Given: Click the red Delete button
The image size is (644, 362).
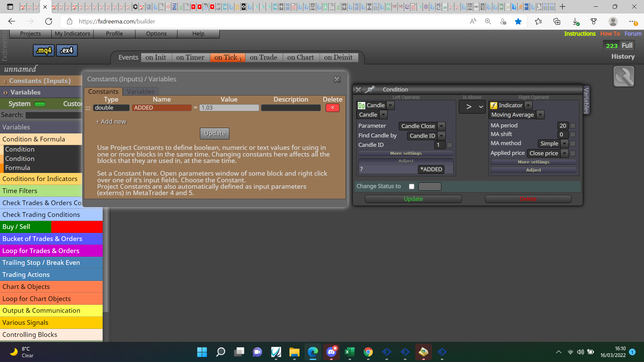Looking at the screenshot, I should click(528, 199).
